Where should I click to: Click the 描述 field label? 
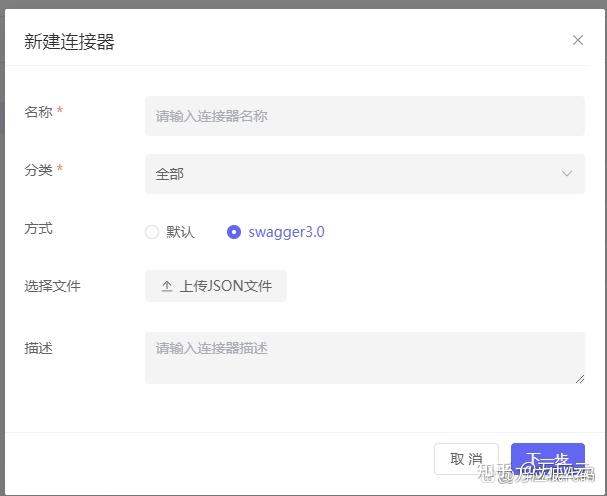(38, 348)
